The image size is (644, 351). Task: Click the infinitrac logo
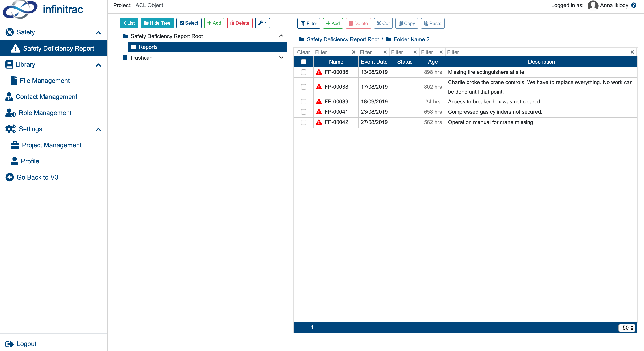point(43,9)
